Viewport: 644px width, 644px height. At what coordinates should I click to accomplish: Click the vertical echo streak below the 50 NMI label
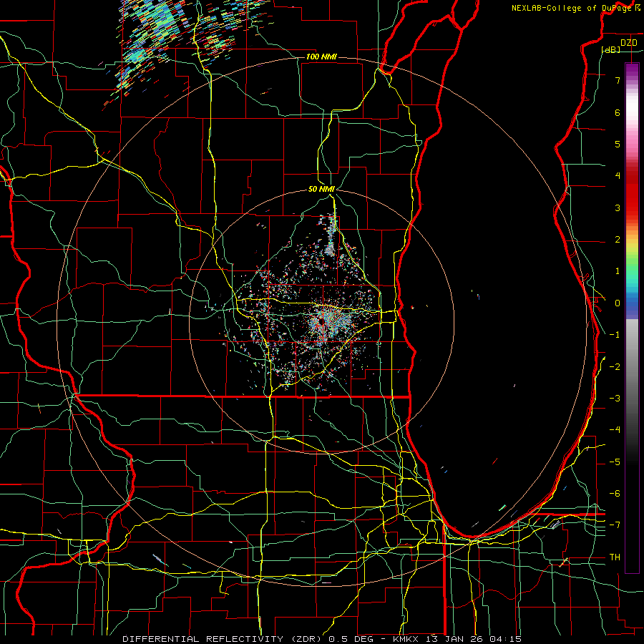coord(331,235)
